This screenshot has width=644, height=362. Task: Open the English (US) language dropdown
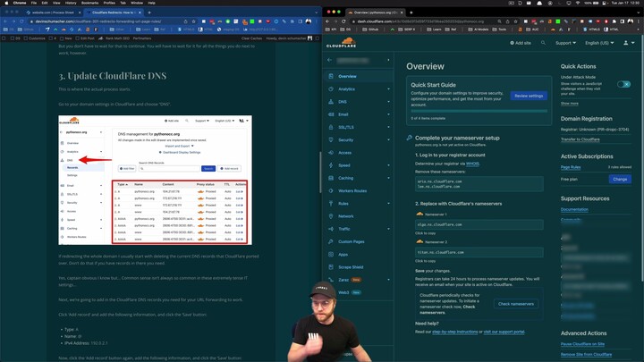tap(598, 43)
